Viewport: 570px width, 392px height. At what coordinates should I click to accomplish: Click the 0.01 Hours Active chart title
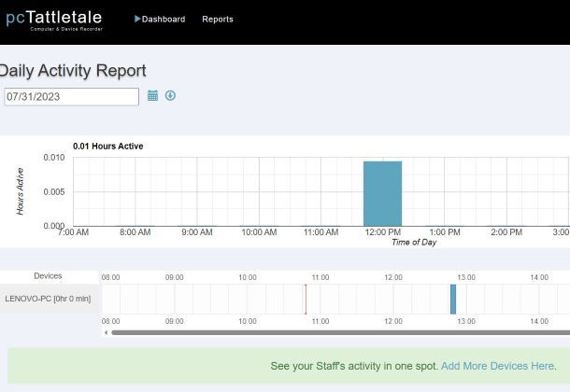point(108,147)
